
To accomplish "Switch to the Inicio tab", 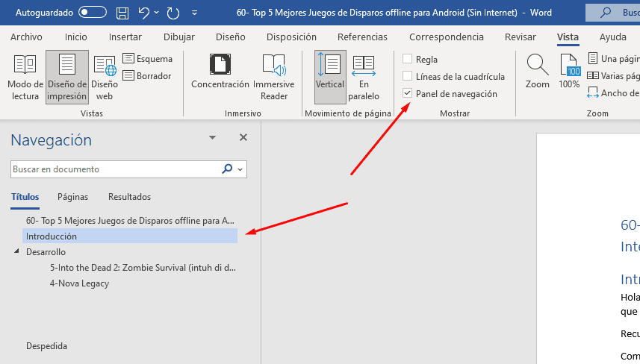I will coord(76,37).
